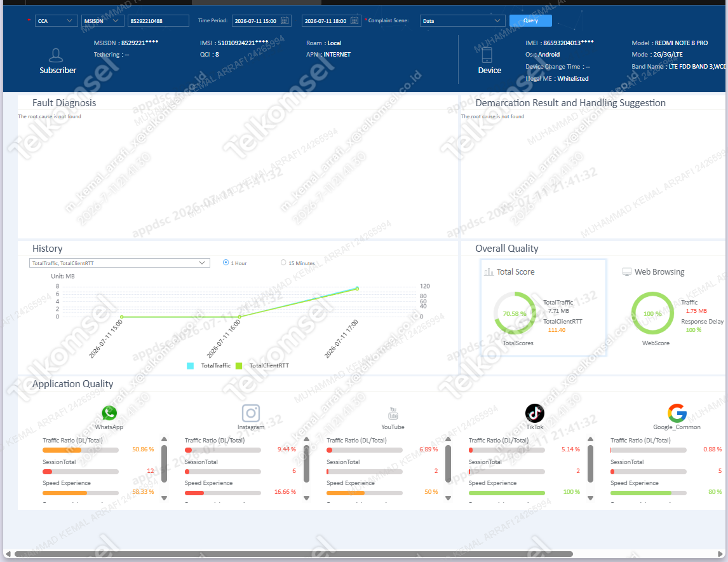Click the start time field 2026-07-11 15:00

pos(261,20)
